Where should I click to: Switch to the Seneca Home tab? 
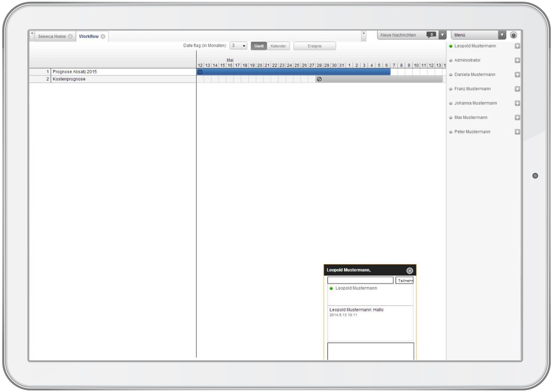(x=52, y=37)
